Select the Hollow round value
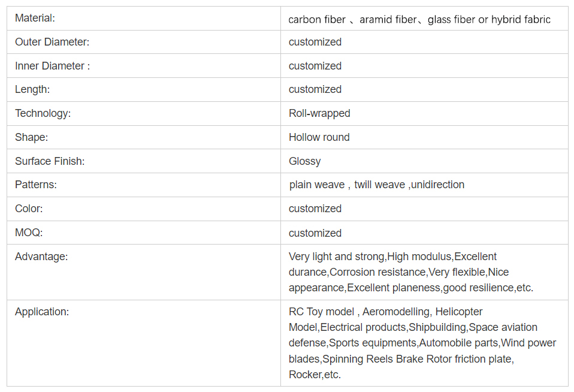 [x=319, y=137]
